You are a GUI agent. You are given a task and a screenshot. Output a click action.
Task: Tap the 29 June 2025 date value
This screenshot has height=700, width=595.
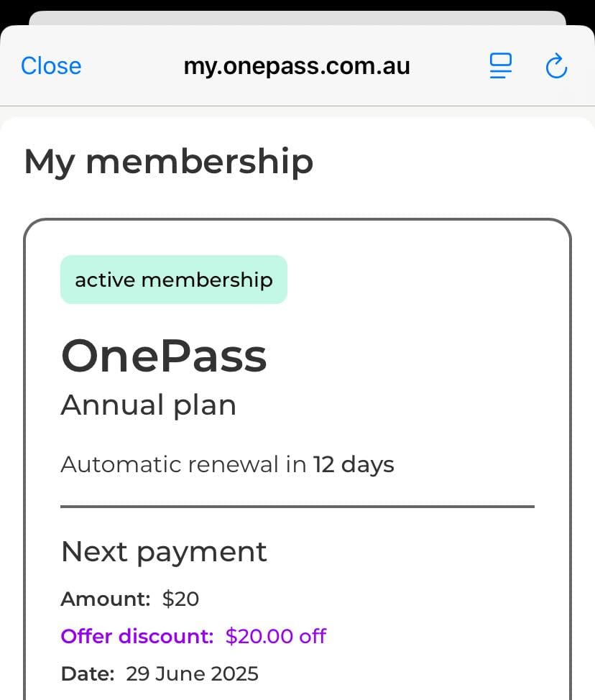(x=192, y=673)
